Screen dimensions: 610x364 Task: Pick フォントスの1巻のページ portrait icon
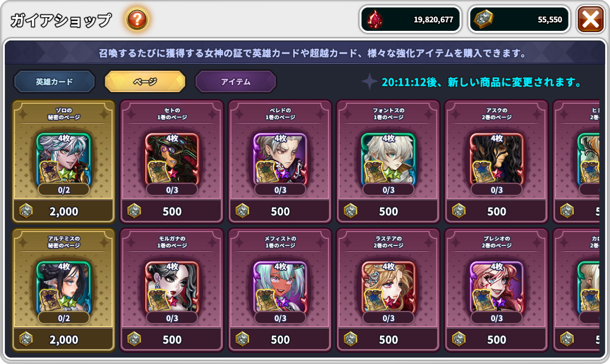[388, 159]
